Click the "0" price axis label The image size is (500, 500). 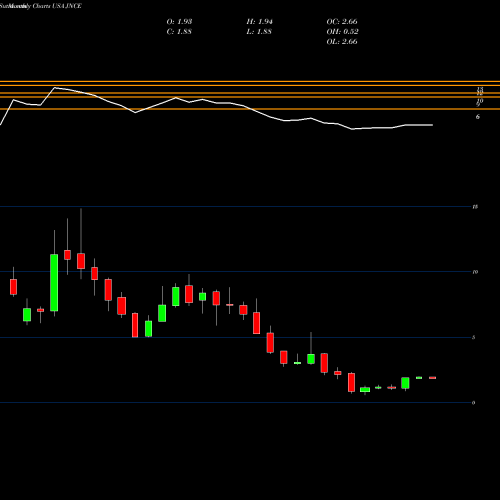tap(474, 403)
